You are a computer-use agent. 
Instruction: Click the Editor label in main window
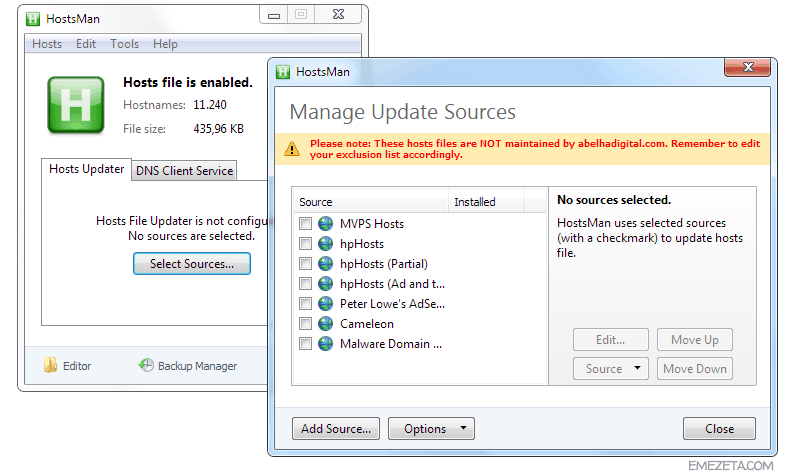pos(77,366)
